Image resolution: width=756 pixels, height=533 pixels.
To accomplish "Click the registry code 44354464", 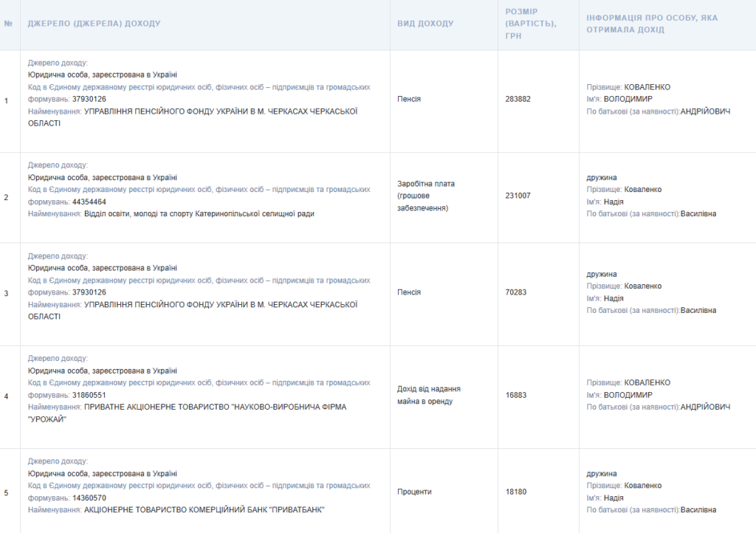I will (x=89, y=202).
